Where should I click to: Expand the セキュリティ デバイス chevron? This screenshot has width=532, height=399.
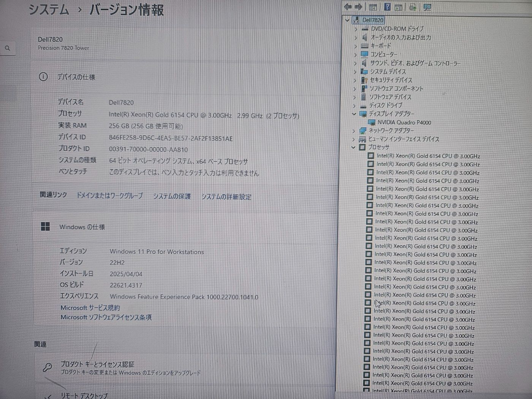point(355,80)
